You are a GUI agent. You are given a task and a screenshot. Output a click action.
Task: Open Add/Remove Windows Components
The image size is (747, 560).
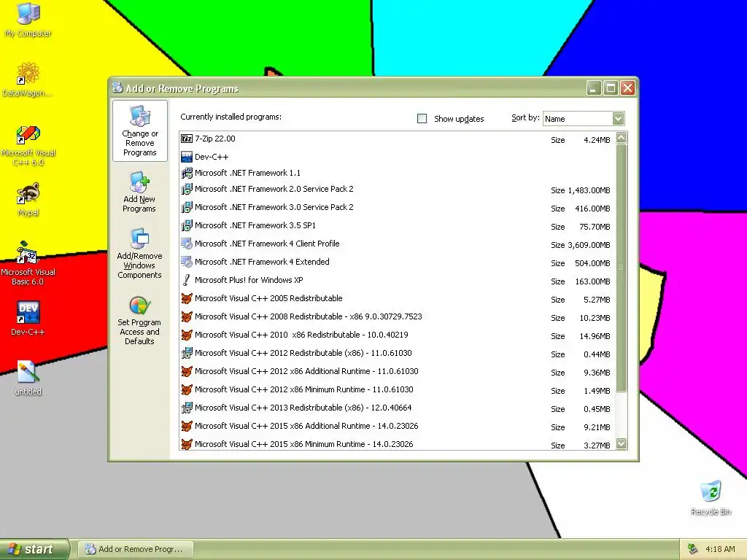139,253
